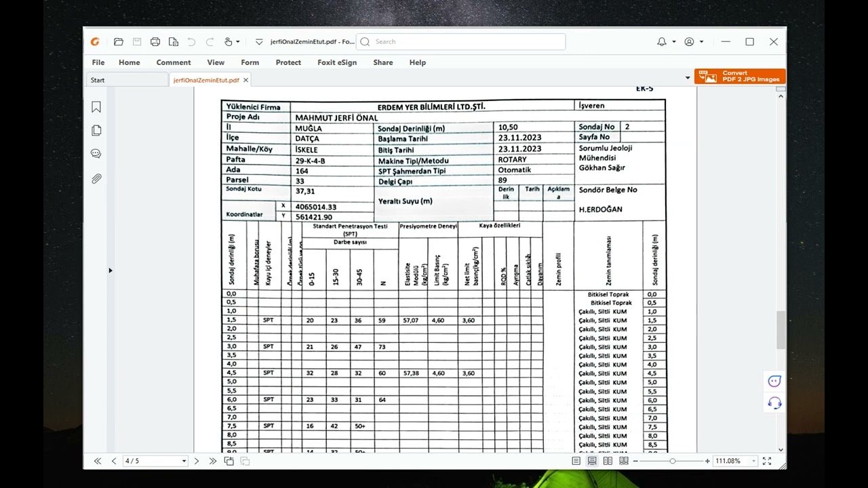
Task: Enter full screen mode
Action: [767, 461]
